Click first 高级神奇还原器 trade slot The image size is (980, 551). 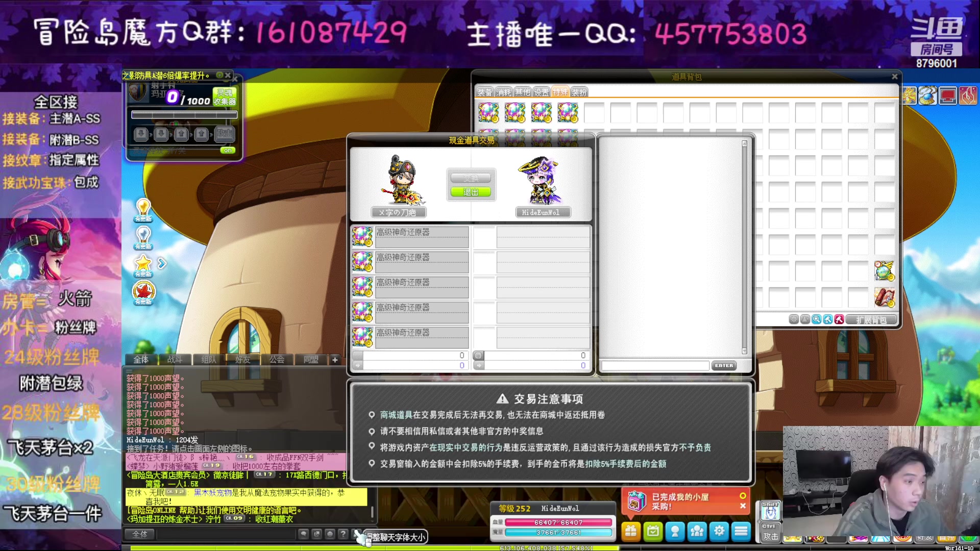point(410,237)
